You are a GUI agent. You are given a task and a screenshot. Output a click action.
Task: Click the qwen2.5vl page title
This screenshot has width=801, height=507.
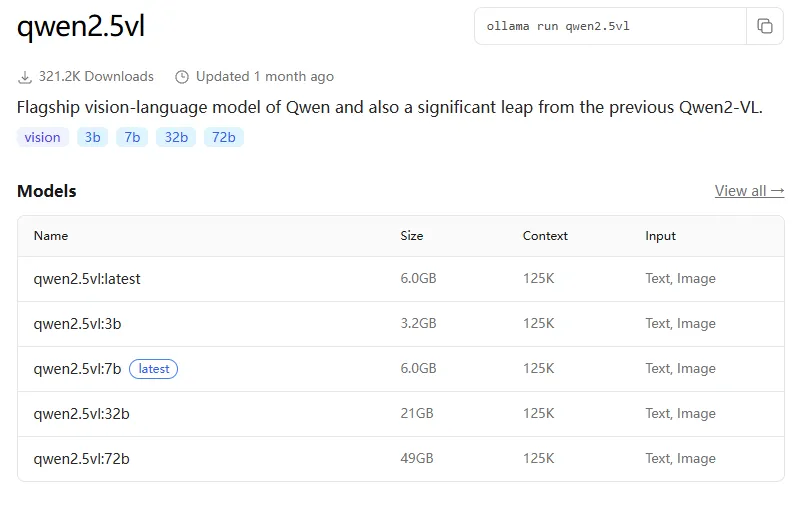81,27
